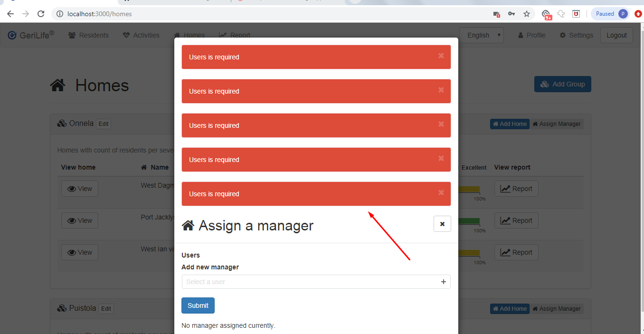Viewport: 644px width, 334px height.
Task: Click the extension icon with 9+ badge
Action: tap(546, 14)
